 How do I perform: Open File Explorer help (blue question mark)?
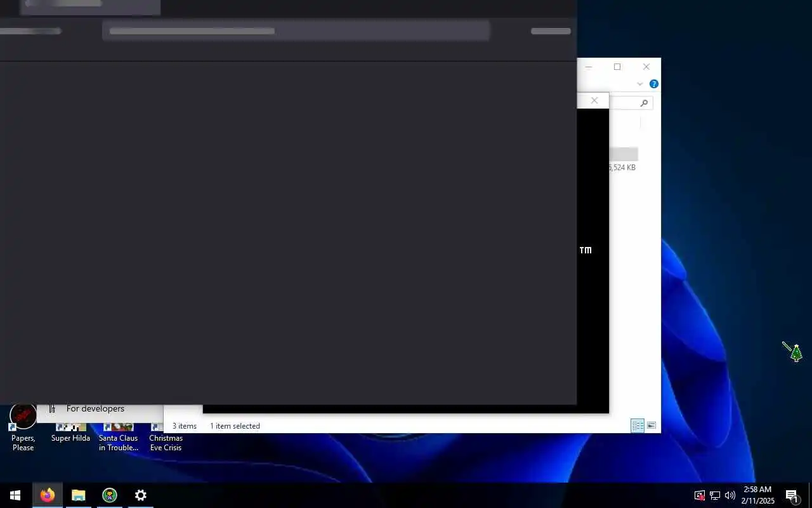tap(654, 84)
